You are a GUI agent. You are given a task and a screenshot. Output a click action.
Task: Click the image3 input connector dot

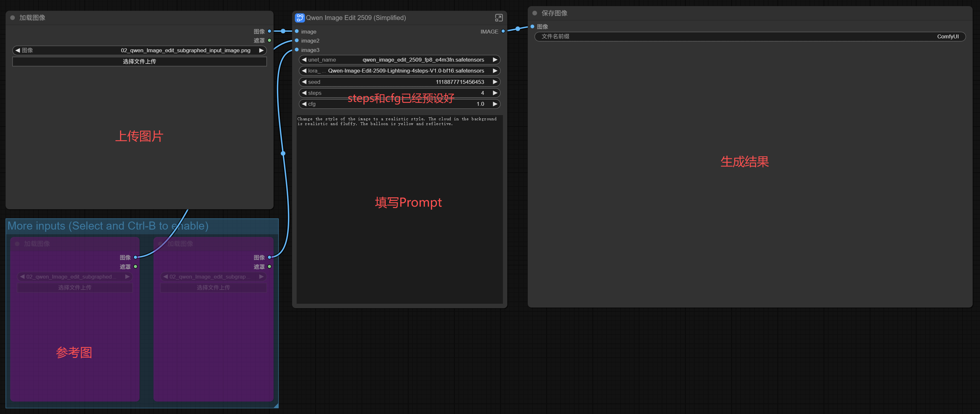pos(297,50)
